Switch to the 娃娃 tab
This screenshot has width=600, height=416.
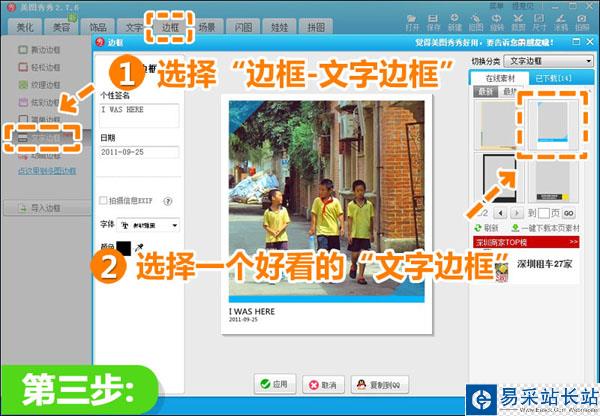click(x=279, y=27)
